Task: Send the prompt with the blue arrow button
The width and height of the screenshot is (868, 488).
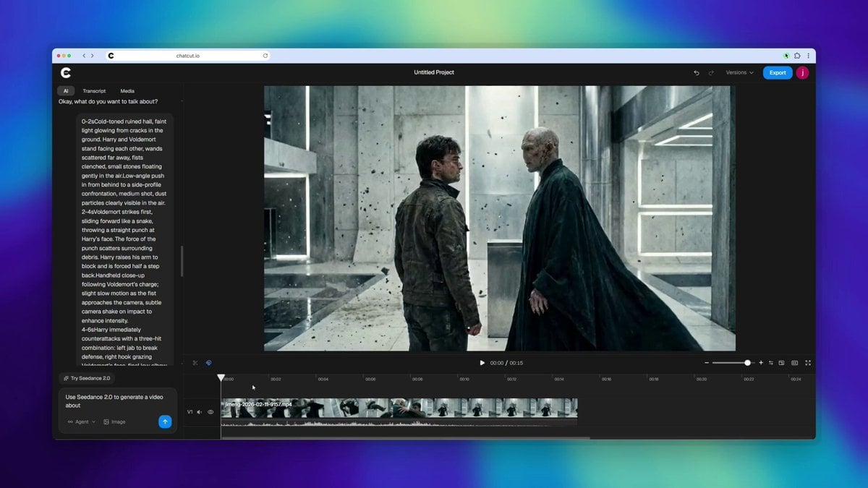Action: tap(165, 422)
